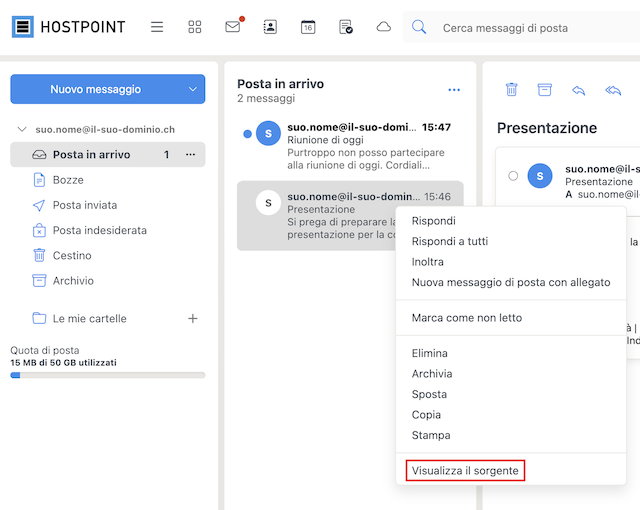Open the apps grid icon
This screenshot has height=510, width=640.
click(x=195, y=27)
